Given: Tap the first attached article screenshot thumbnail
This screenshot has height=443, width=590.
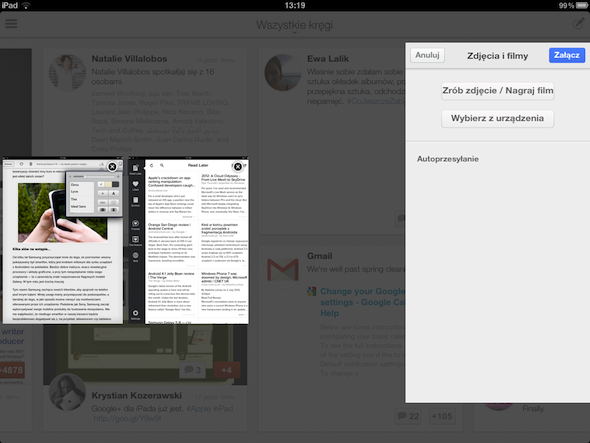Looking at the screenshot, I should pos(63,241).
